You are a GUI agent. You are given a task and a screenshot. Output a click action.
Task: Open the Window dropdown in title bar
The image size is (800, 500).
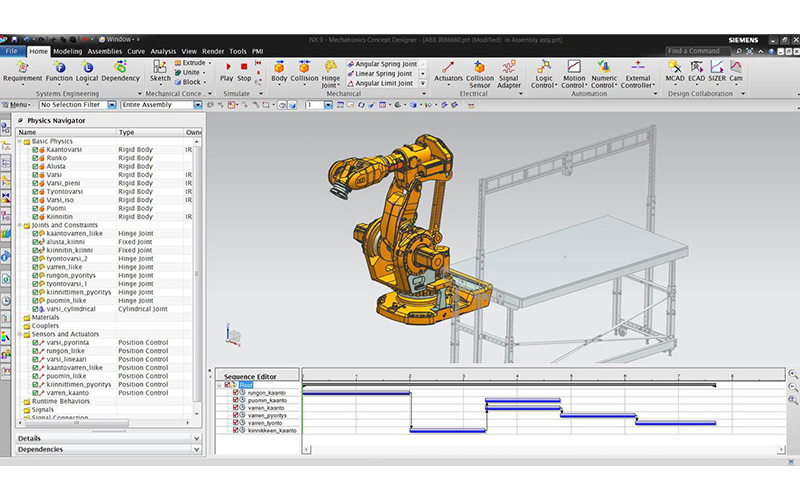[119, 39]
